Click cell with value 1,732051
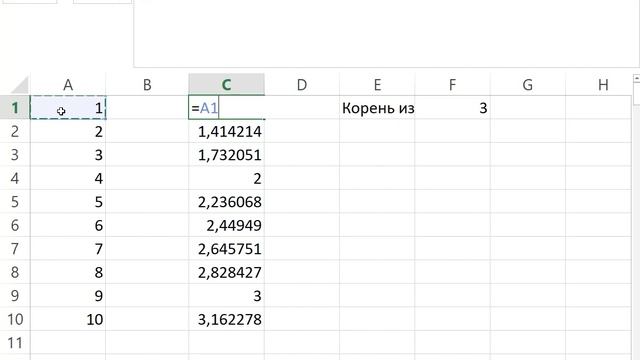 click(x=227, y=155)
